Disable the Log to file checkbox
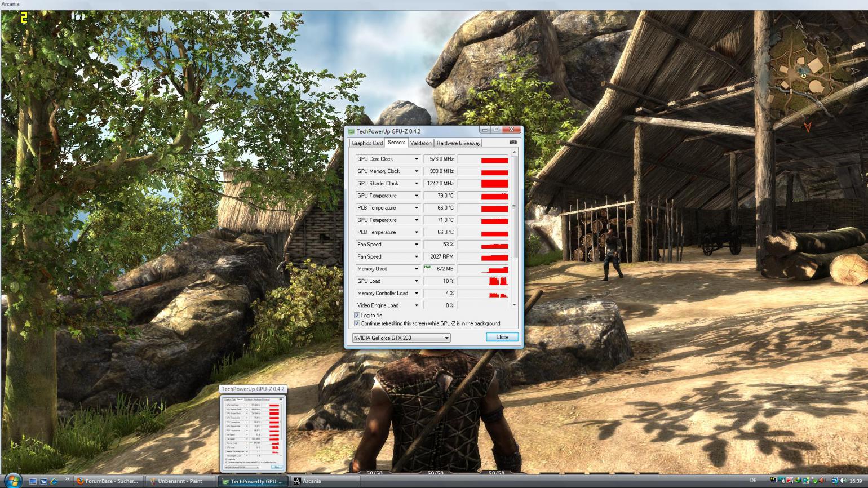The width and height of the screenshot is (868, 488). point(357,315)
